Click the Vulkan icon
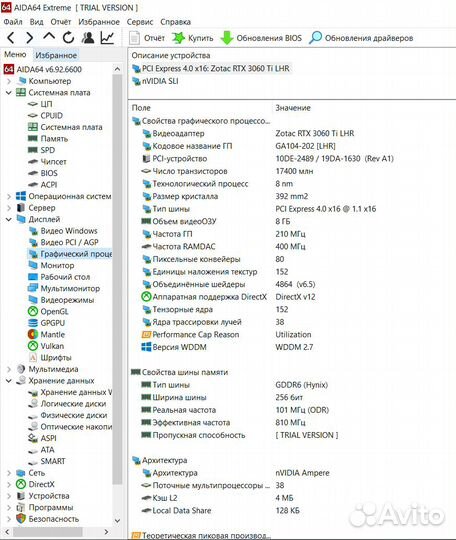The width and height of the screenshot is (456, 540). (x=33, y=346)
